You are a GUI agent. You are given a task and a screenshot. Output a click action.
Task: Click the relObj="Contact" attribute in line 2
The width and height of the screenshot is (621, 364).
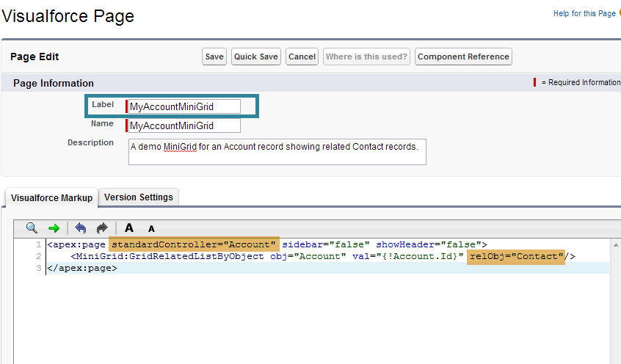pyautogui.click(x=516, y=256)
